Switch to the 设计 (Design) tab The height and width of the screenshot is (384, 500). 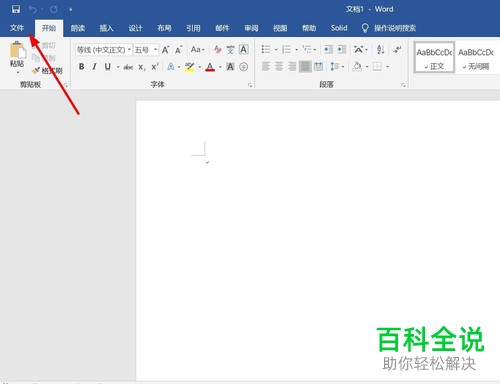[135, 28]
